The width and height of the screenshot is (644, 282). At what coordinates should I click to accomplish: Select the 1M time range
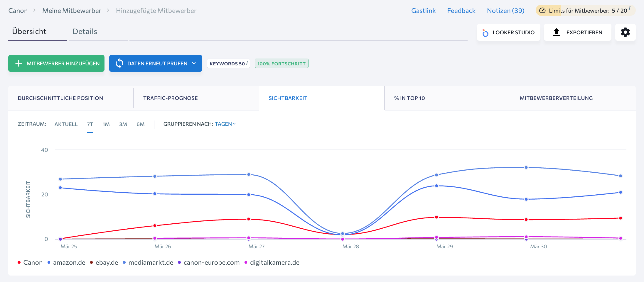(x=106, y=124)
